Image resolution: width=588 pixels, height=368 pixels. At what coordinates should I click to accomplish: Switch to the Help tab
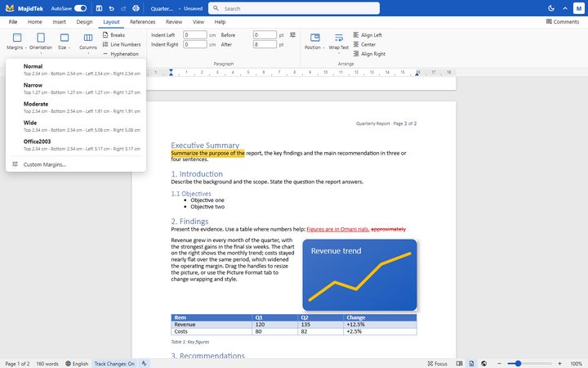click(220, 22)
